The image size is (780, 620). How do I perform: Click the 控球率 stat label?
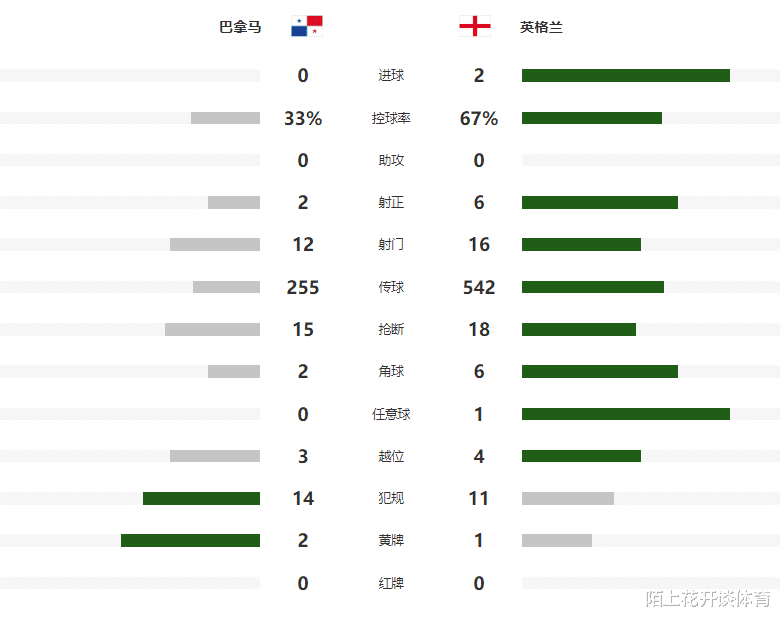[391, 118]
